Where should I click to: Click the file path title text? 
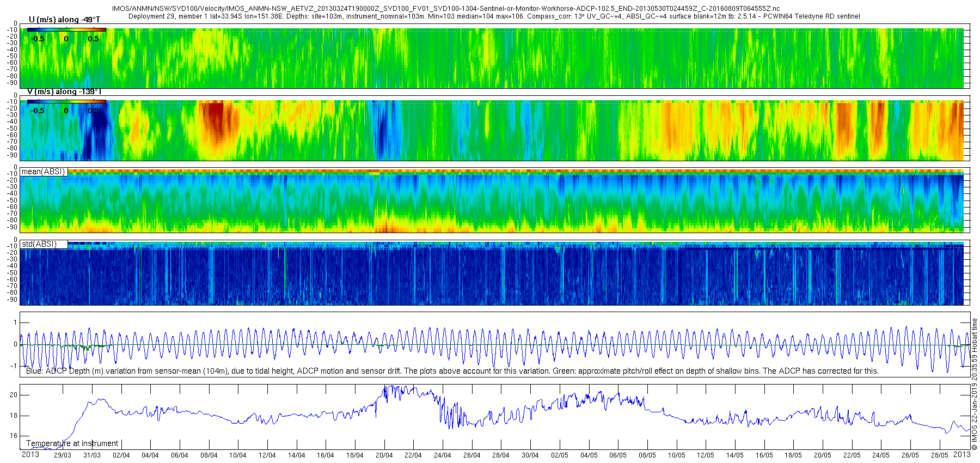pos(445,9)
